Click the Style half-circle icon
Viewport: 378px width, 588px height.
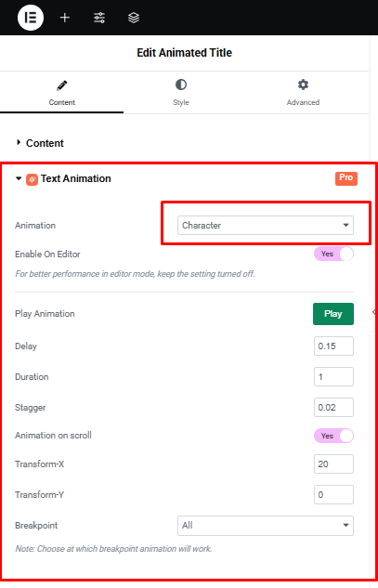tap(181, 85)
